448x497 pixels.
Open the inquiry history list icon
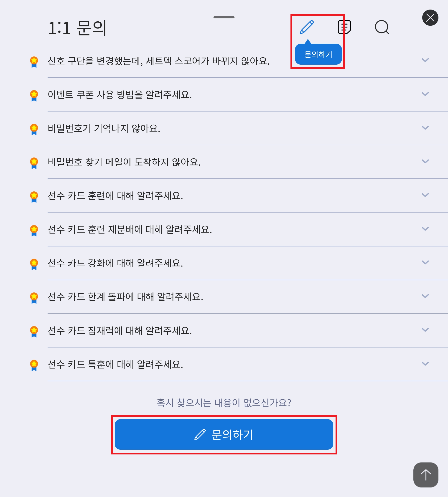[x=344, y=27]
